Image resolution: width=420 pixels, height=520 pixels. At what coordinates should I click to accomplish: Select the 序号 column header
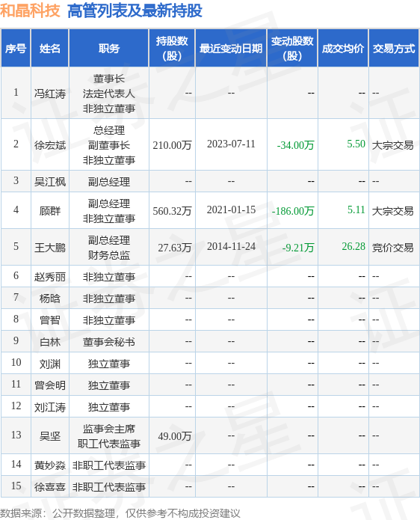(16, 49)
